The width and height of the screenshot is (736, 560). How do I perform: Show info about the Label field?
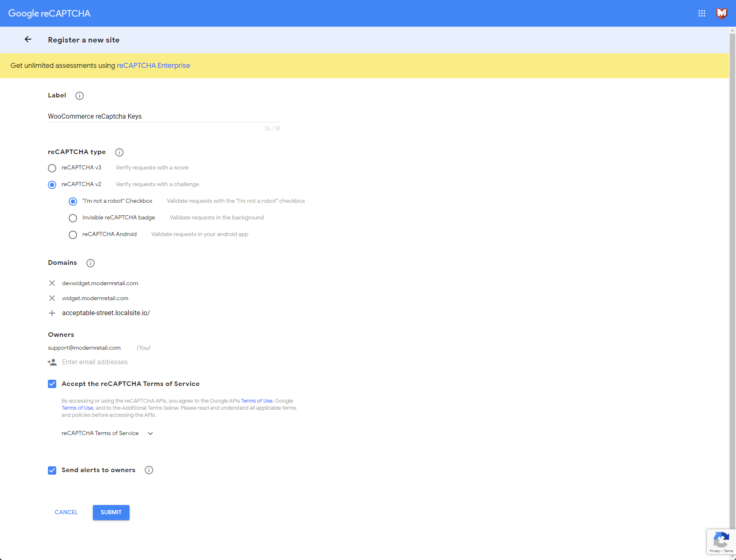coord(80,96)
